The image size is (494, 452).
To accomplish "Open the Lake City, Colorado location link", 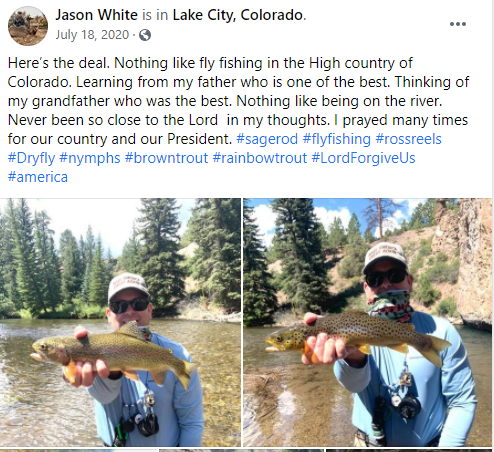I will [x=238, y=15].
